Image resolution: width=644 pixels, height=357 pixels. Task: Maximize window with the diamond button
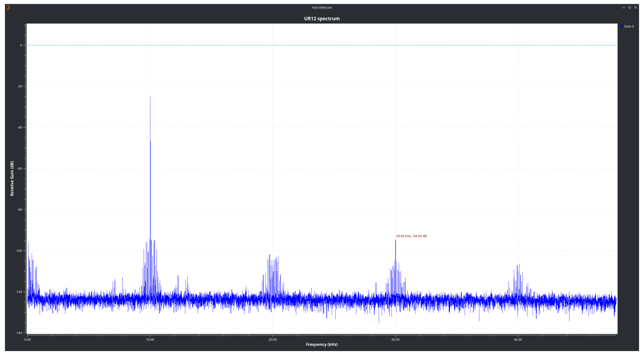point(630,8)
